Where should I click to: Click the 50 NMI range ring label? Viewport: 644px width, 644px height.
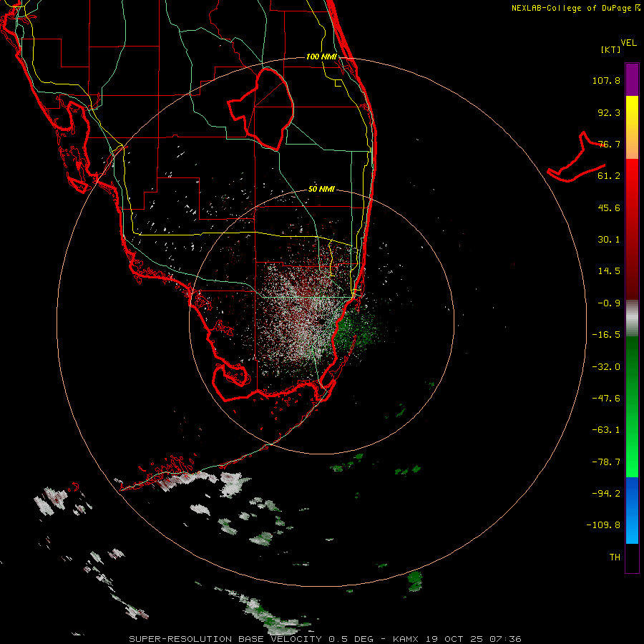pyautogui.click(x=321, y=189)
